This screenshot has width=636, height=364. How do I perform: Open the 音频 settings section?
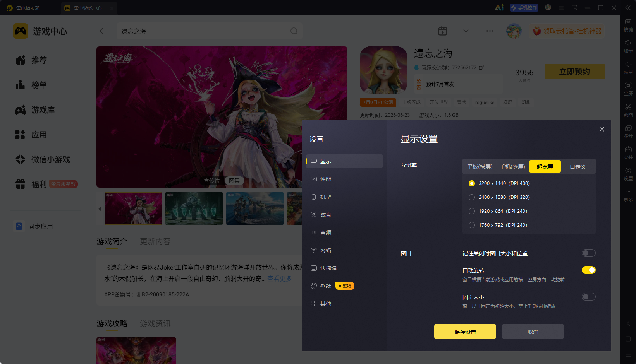point(344,232)
